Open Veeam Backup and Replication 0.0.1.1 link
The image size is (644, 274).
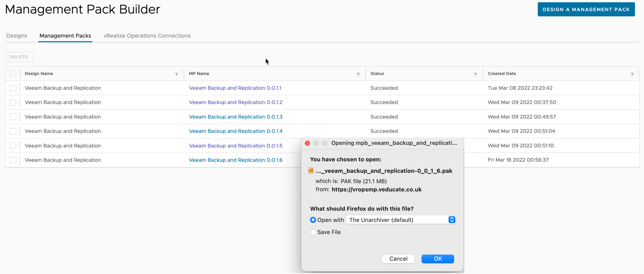click(235, 88)
